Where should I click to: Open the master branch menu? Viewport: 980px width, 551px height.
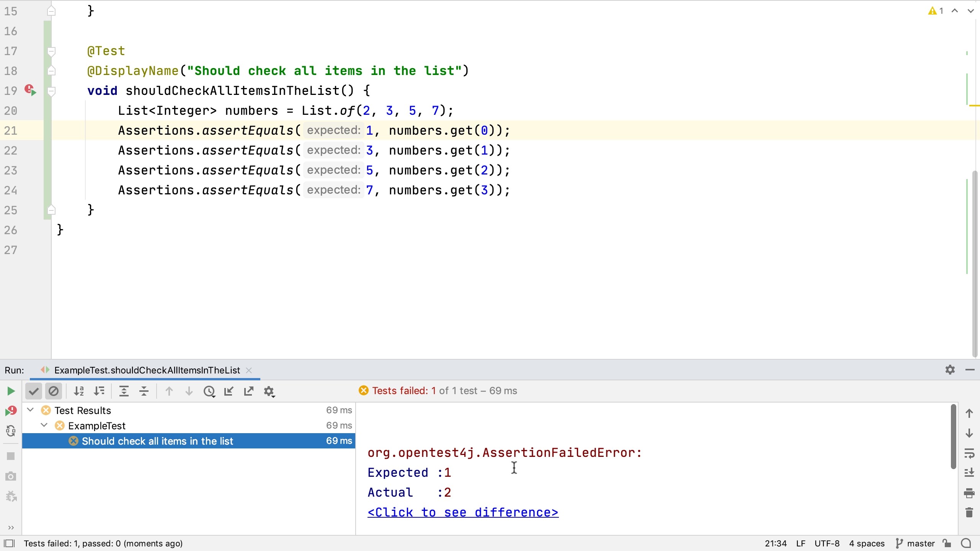[916, 543]
